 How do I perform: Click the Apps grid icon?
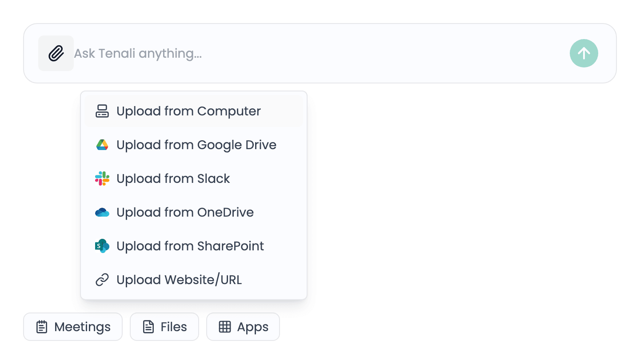[225, 327]
